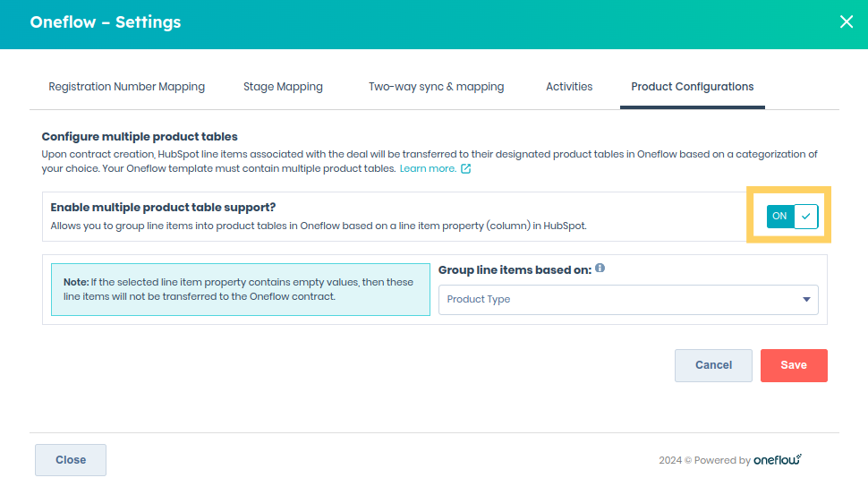Click the 'Enable multiple product table support?' label

pyautogui.click(x=163, y=208)
